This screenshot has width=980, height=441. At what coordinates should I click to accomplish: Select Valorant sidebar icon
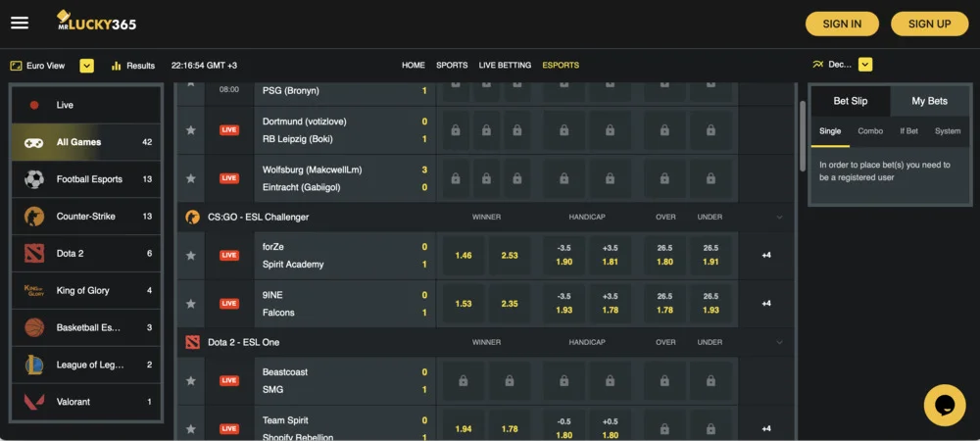tap(33, 402)
